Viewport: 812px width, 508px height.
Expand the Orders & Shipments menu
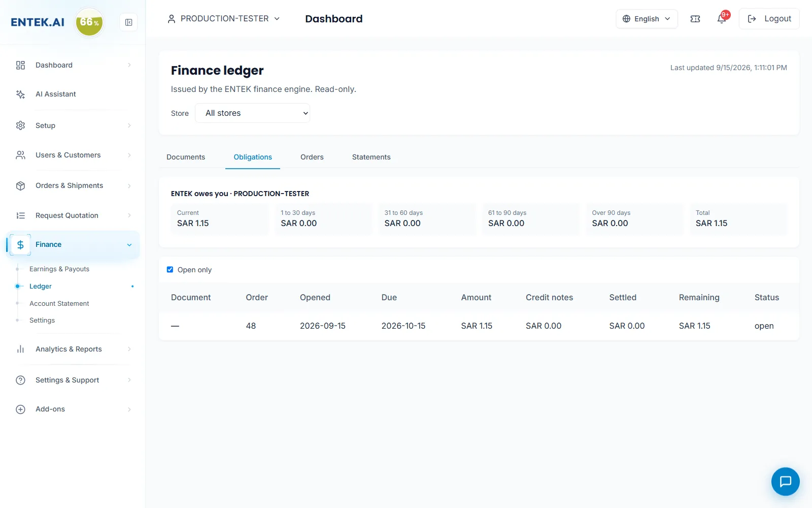[74, 186]
